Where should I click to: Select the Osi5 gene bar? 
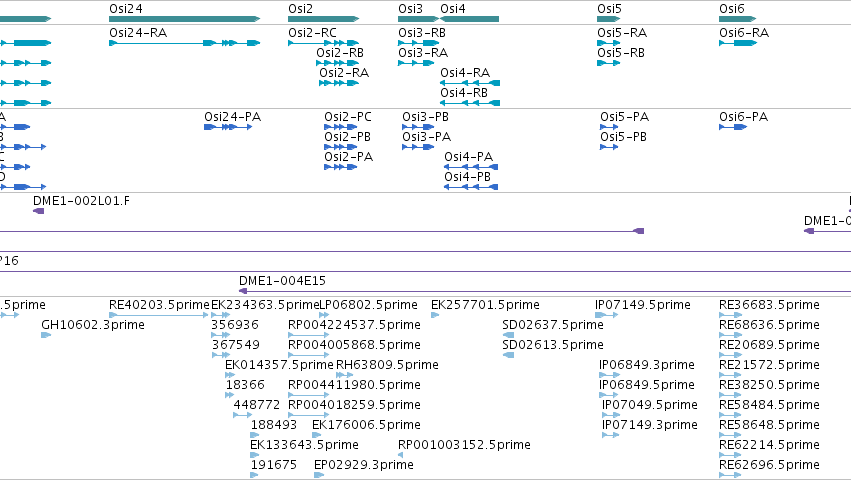[608, 19]
